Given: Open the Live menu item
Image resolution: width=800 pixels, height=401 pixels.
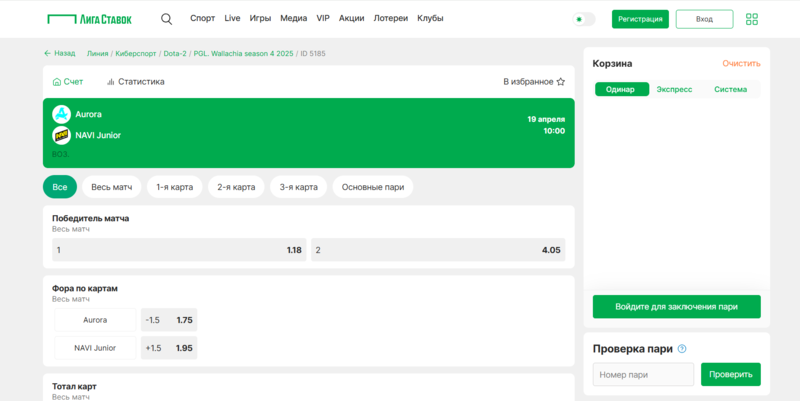Looking at the screenshot, I should click(232, 19).
